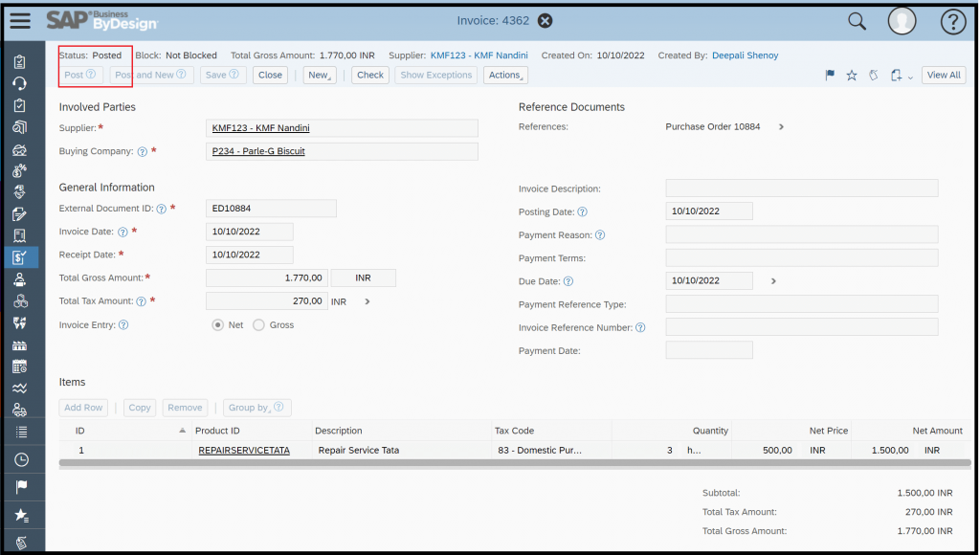Open the calendar clock sidebar icon
This screenshot has width=980, height=555.
tap(20, 366)
